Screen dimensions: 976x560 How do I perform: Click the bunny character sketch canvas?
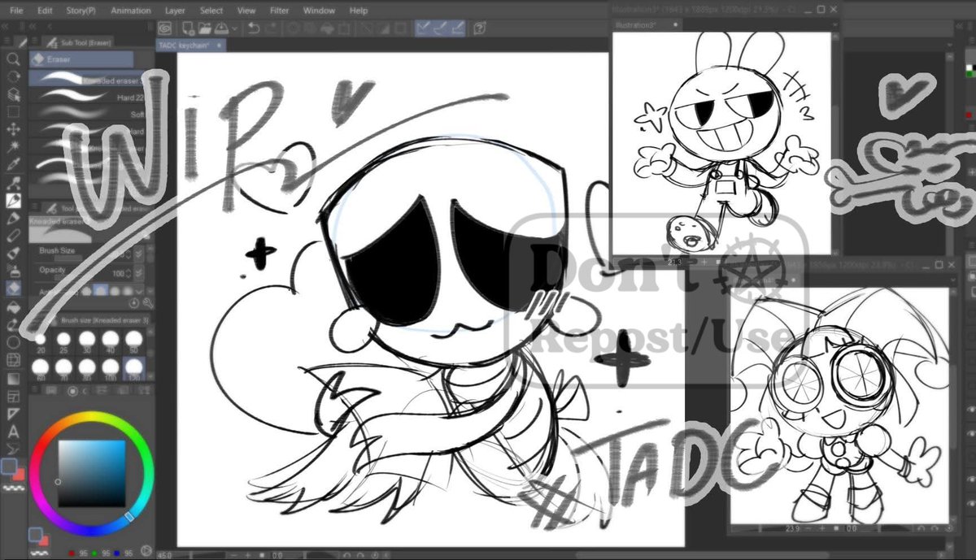click(x=721, y=143)
